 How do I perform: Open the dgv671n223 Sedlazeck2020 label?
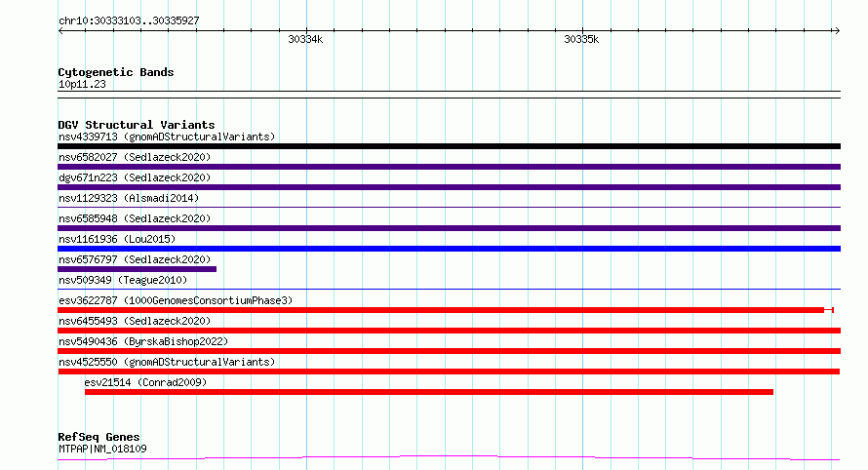coord(135,177)
